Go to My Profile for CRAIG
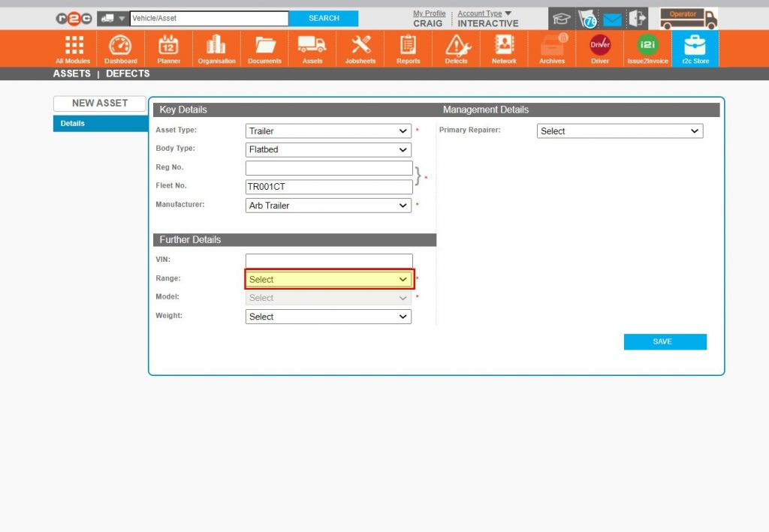The width and height of the screenshot is (769, 532). point(429,13)
